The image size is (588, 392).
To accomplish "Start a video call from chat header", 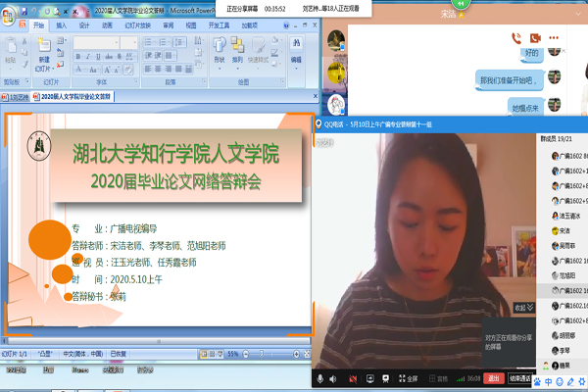I will pos(535,38).
